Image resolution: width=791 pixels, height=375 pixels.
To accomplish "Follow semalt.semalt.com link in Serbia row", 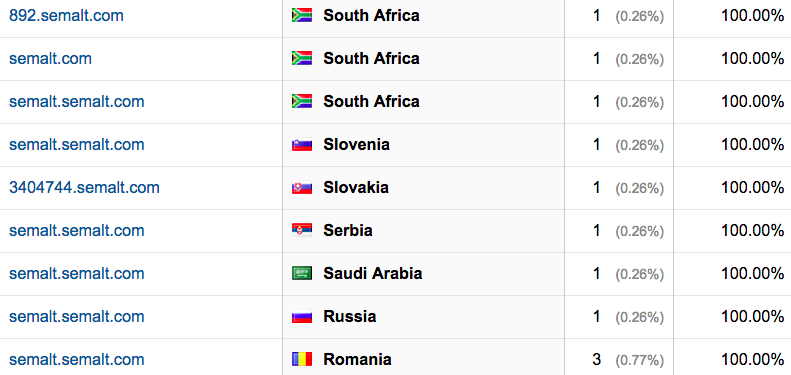I will coord(77,231).
